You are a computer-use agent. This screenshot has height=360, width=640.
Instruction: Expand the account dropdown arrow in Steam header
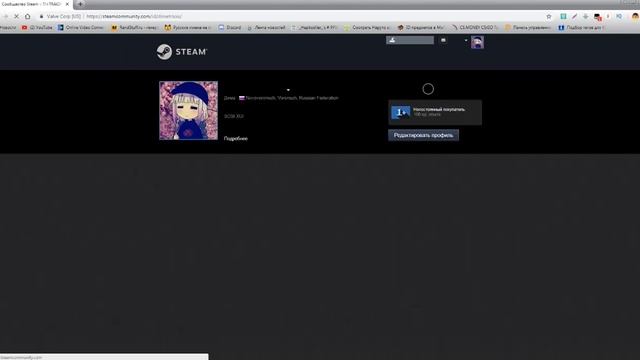click(466, 40)
